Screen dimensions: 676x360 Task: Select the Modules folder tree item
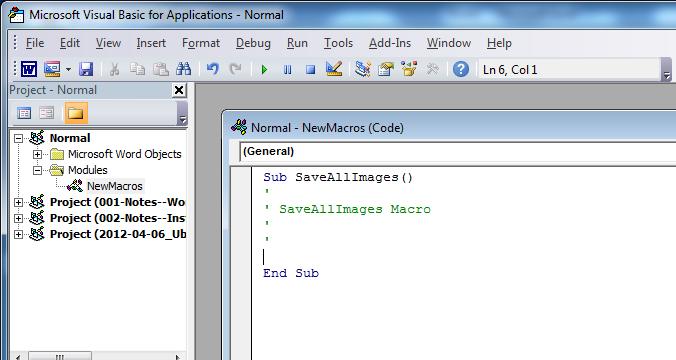pos(88,170)
